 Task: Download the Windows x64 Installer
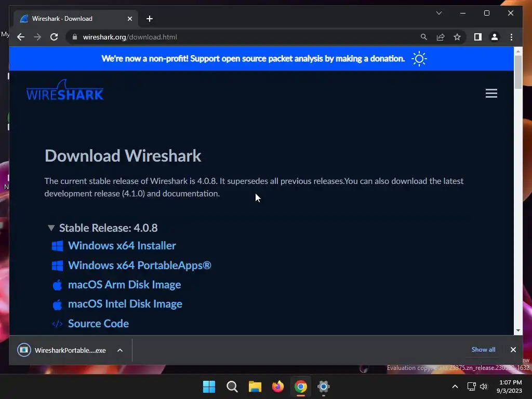point(122,246)
